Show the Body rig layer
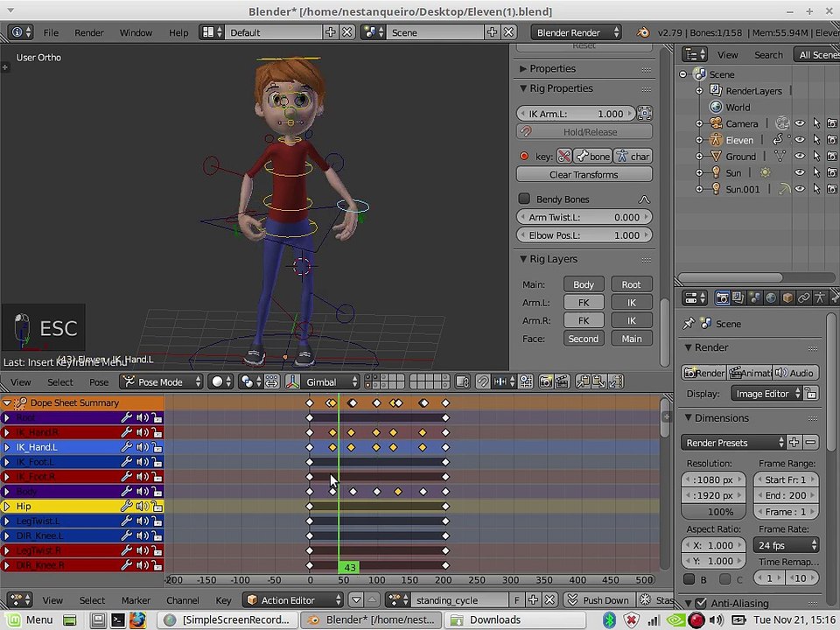 (x=584, y=284)
